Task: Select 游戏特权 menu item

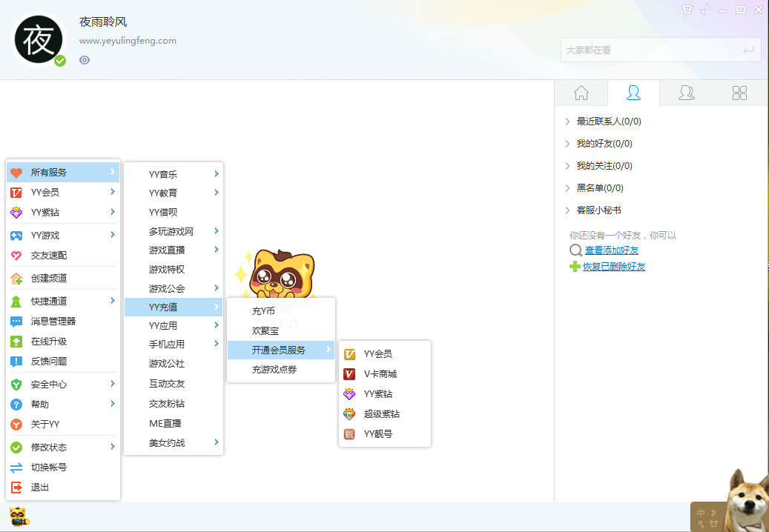Action: [174, 270]
